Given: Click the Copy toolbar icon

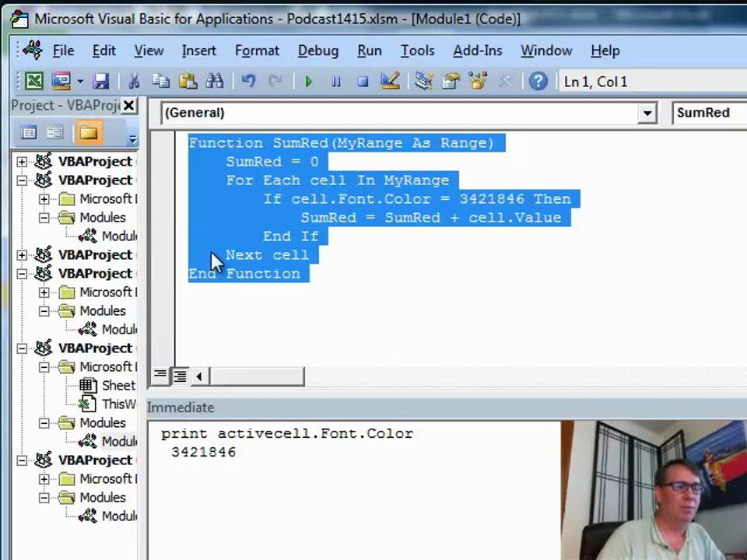Looking at the screenshot, I should tap(160, 81).
